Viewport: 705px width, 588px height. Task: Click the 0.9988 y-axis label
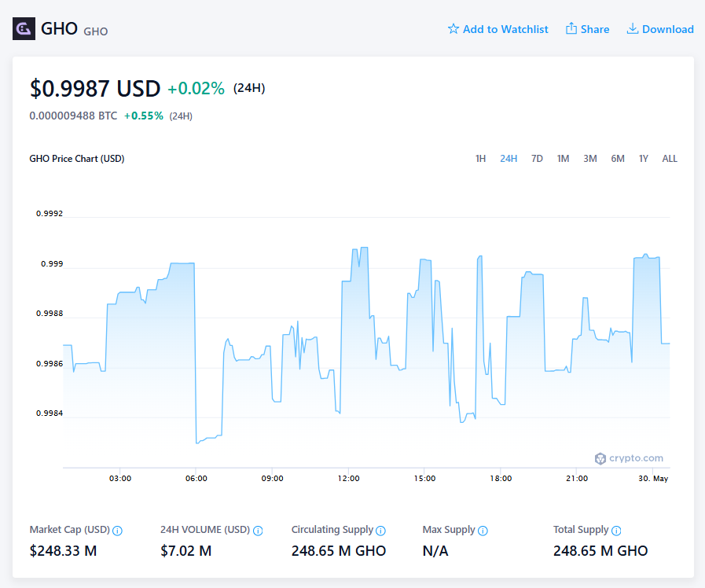(x=50, y=314)
